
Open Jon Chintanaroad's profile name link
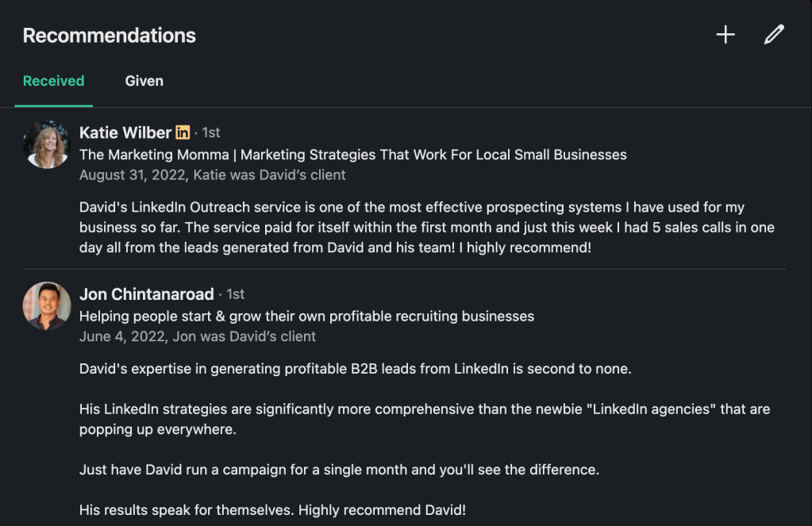click(x=147, y=294)
